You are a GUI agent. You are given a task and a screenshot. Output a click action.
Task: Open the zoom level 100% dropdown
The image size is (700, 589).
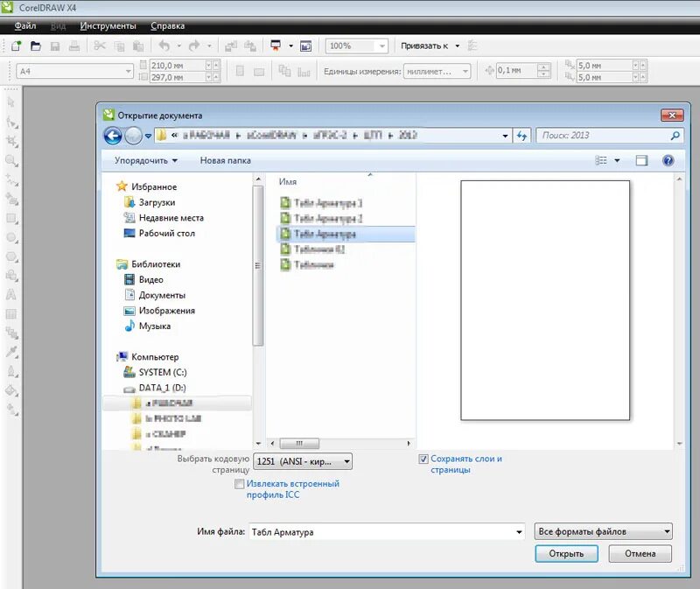coord(382,46)
